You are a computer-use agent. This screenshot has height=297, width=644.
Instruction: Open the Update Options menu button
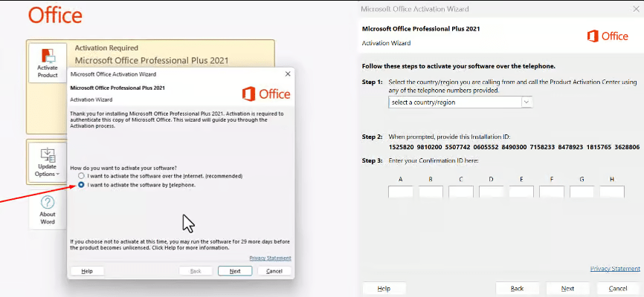48,163
